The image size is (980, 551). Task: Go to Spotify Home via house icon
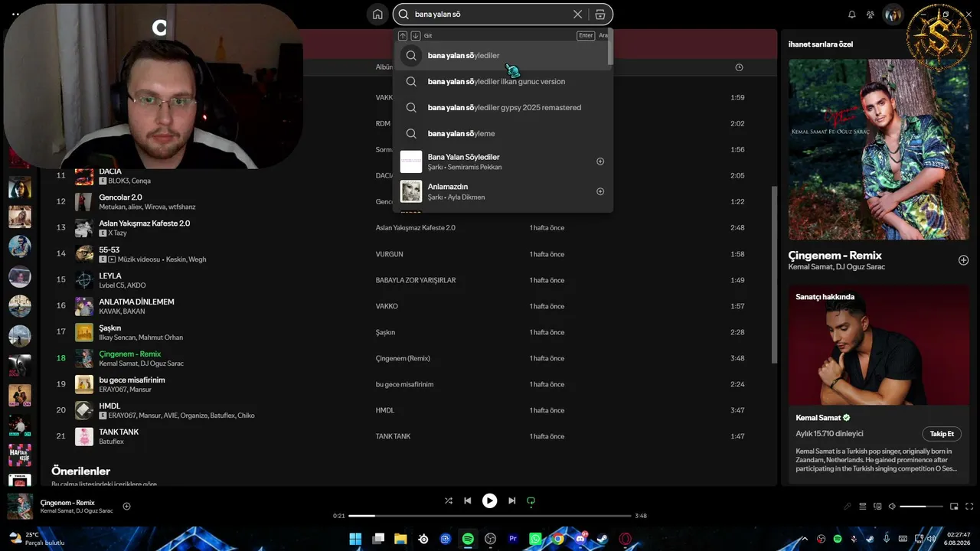(377, 15)
